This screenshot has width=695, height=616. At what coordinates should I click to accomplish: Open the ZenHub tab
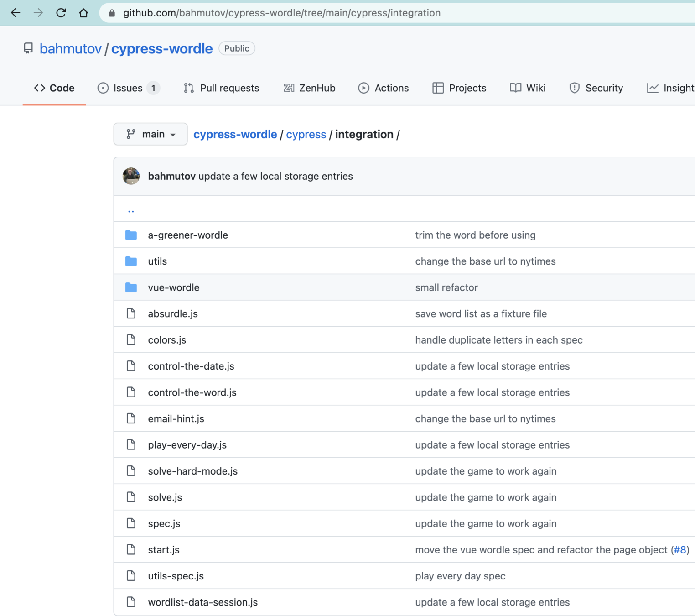pos(309,88)
